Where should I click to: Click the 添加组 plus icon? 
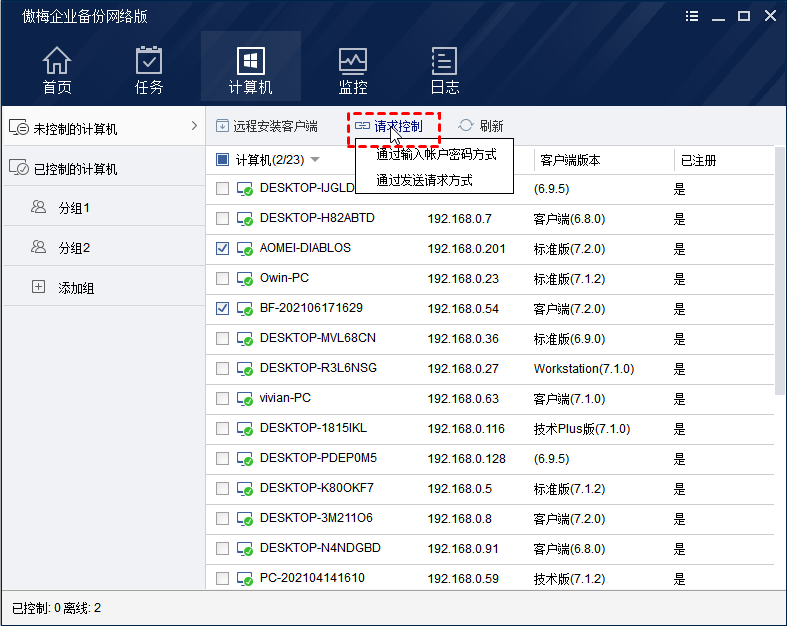tap(39, 287)
